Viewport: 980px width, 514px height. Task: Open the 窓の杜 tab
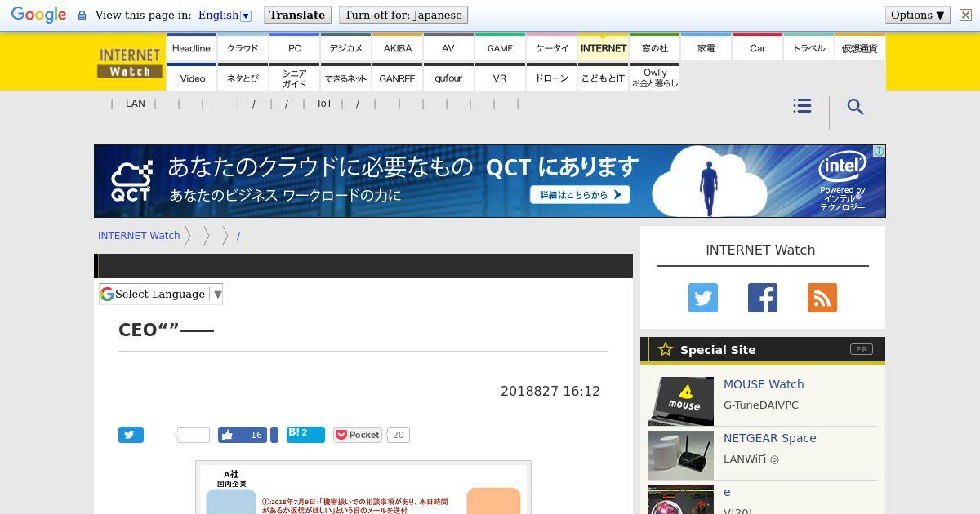pyautogui.click(x=655, y=47)
